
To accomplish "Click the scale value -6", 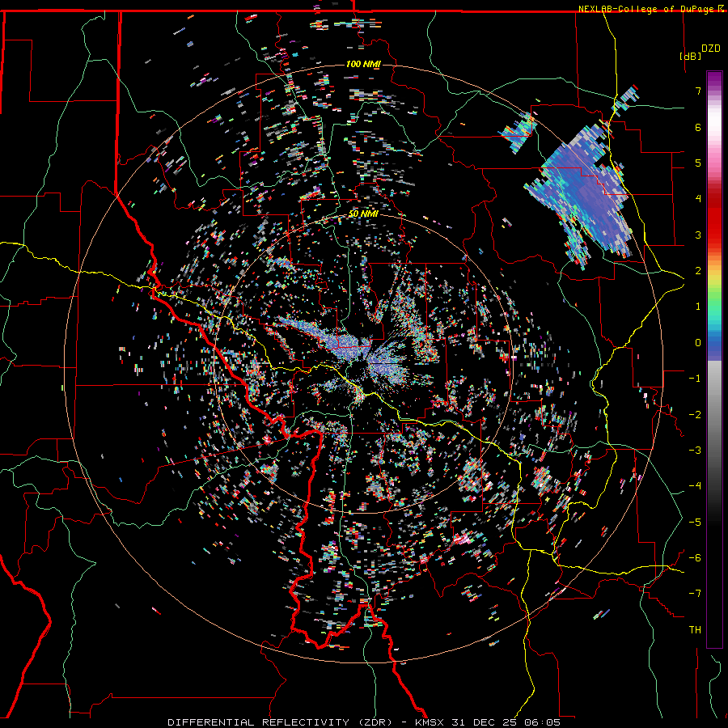I will point(695,558).
